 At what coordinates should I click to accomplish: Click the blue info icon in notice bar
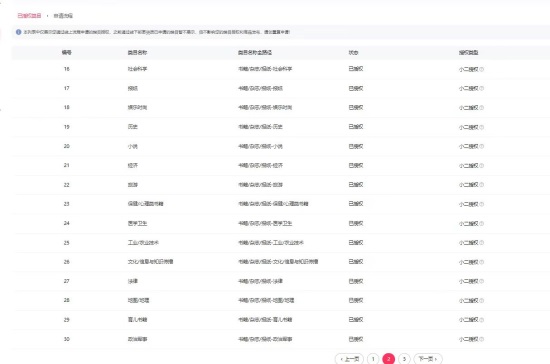pyautogui.click(x=19, y=32)
